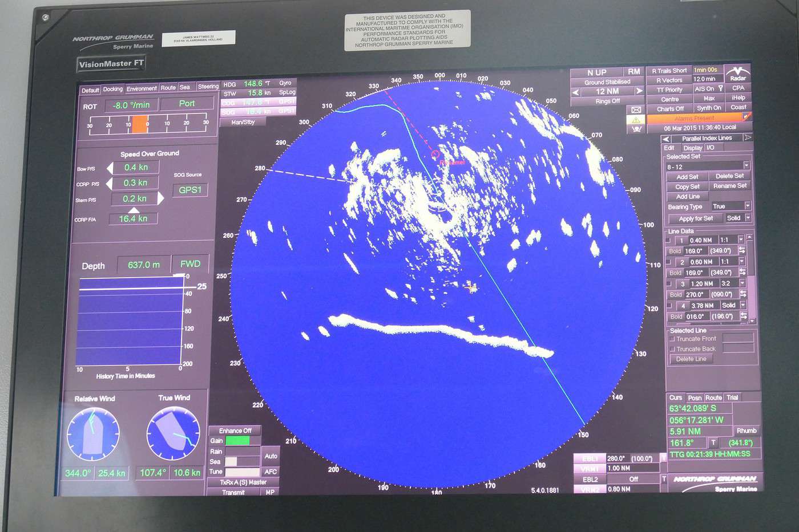The image size is (799, 532).
Task: Switch to the Steering tab
Action: click(x=208, y=87)
